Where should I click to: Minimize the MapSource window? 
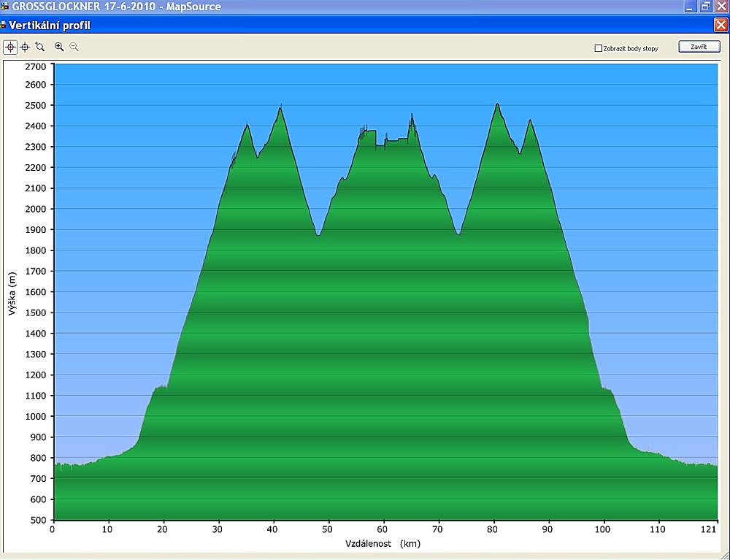(690, 7)
